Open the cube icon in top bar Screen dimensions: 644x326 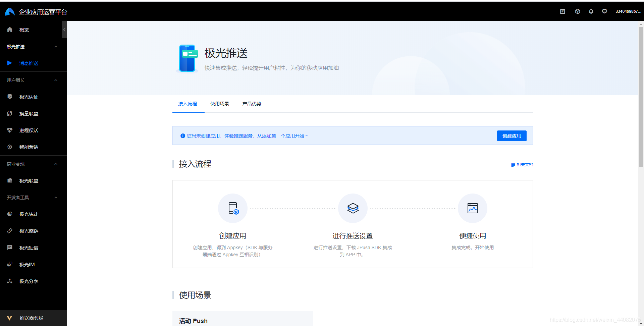coord(578,11)
